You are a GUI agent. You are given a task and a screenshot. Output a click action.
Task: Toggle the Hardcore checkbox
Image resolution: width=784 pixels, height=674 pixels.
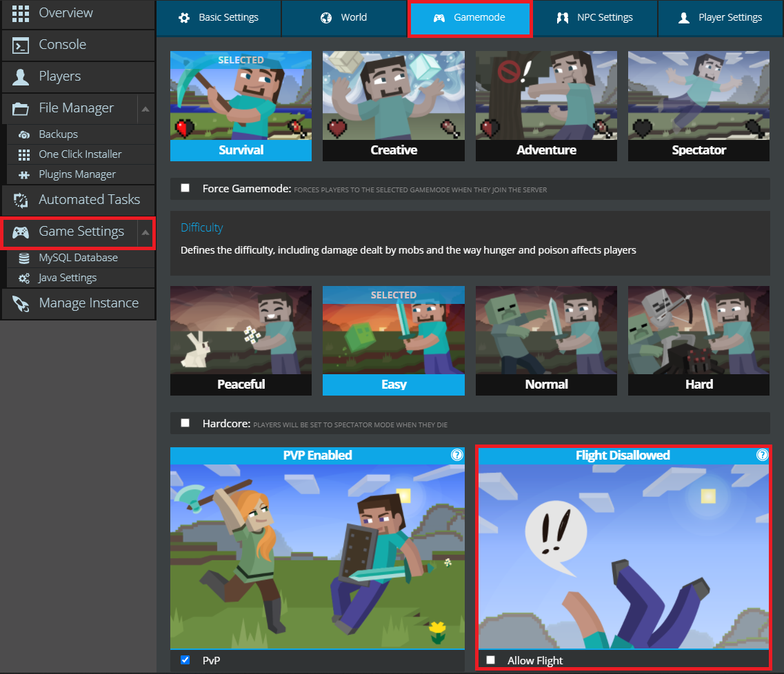[x=185, y=423]
